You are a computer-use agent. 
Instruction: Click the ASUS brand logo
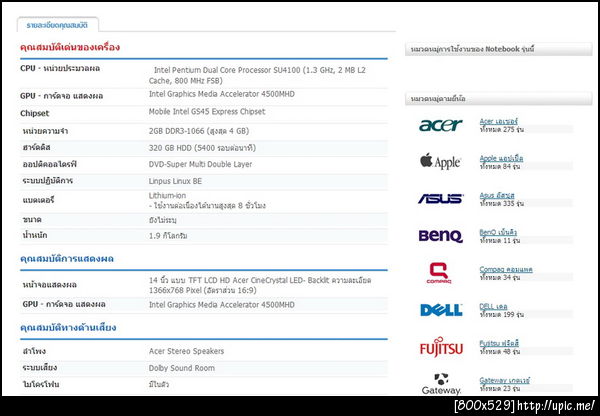(440, 198)
